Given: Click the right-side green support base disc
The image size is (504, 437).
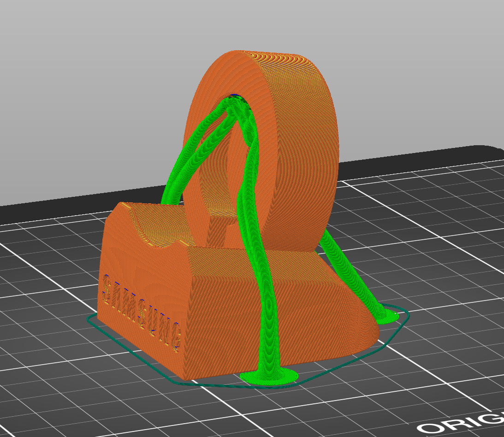Looking at the screenshot, I should [387, 318].
